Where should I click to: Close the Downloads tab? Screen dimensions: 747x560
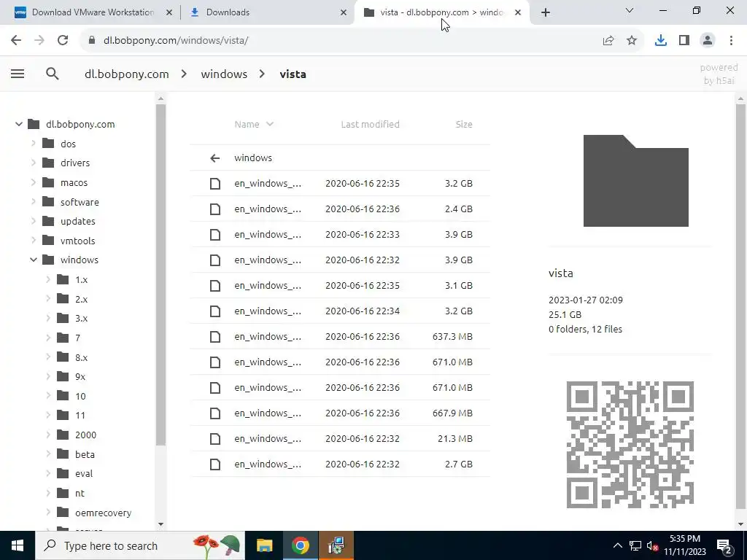pyautogui.click(x=344, y=13)
